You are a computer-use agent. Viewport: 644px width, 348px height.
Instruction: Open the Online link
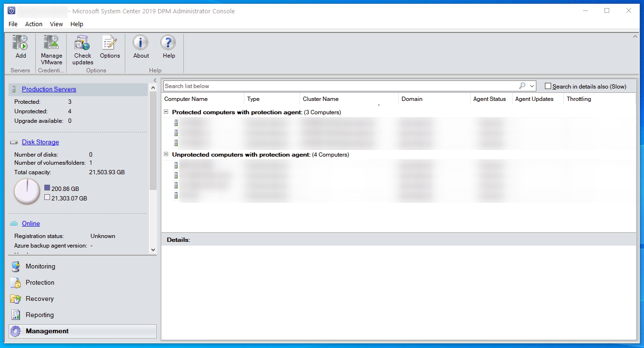tap(31, 223)
